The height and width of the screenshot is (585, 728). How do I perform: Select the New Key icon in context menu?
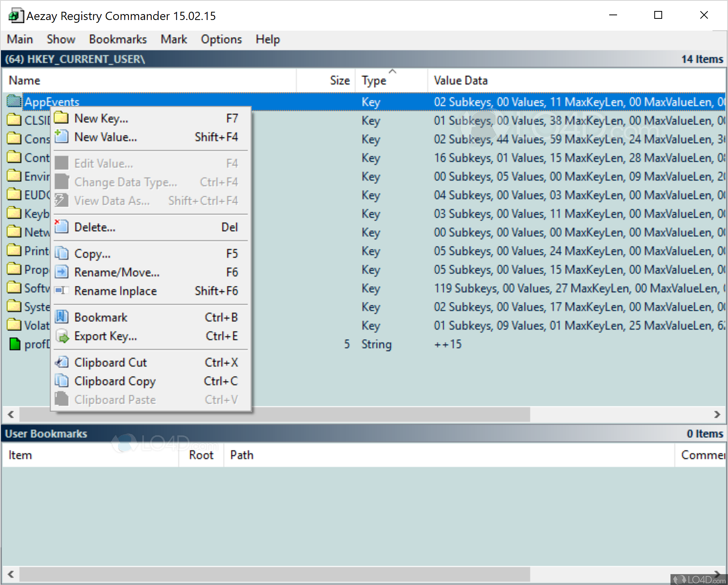click(61, 118)
